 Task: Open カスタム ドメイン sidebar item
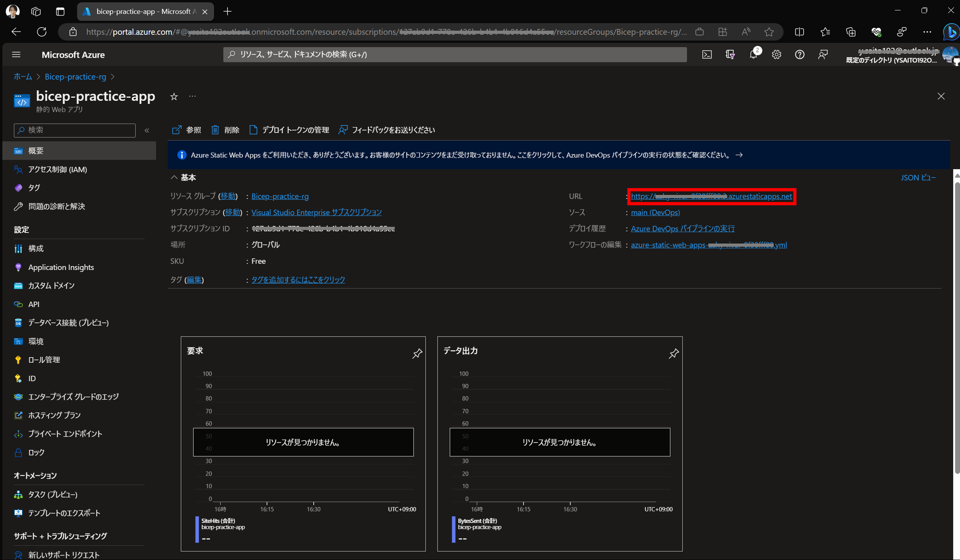tap(51, 285)
